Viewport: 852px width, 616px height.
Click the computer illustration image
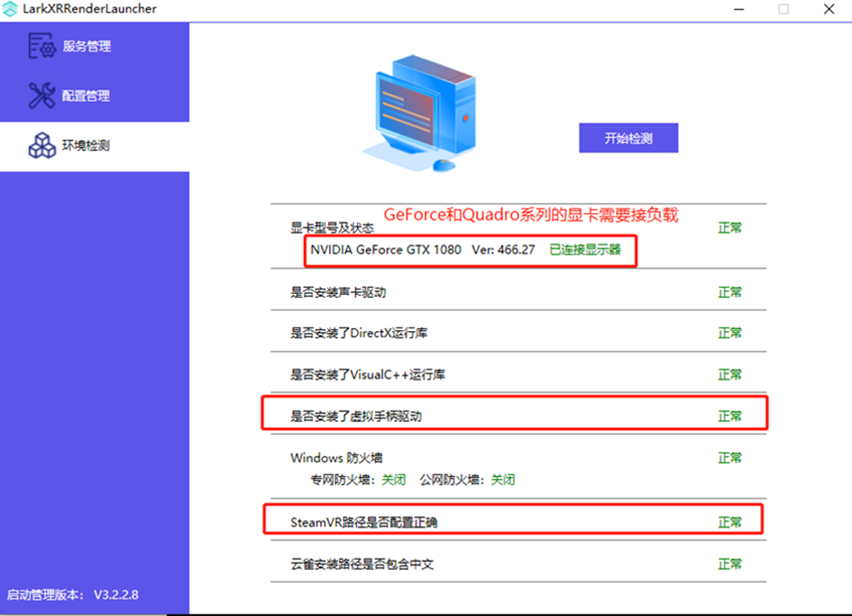420,113
